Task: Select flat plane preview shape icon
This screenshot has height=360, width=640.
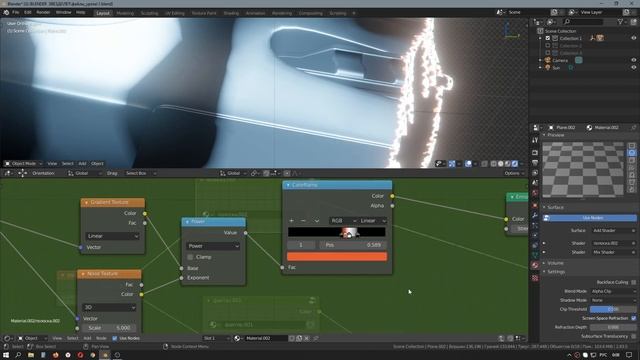Action: point(631,145)
